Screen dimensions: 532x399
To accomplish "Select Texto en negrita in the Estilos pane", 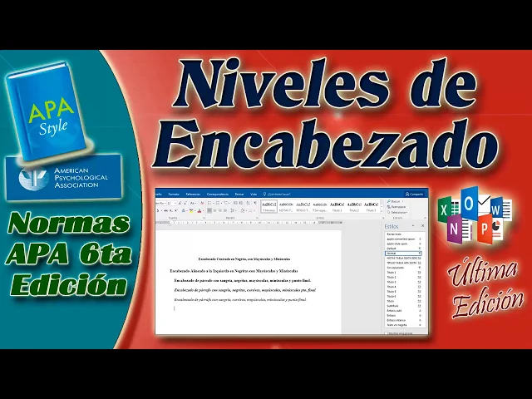I will [x=403, y=325].
